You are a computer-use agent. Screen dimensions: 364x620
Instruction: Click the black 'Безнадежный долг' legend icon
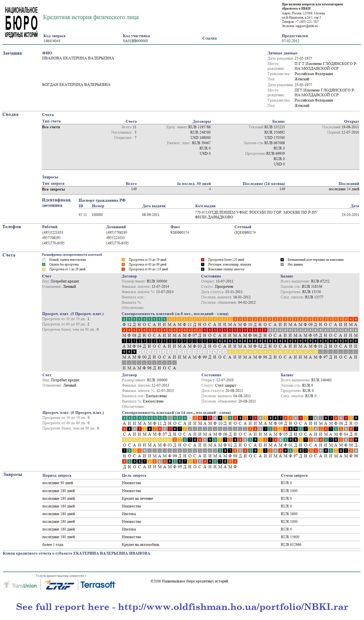pos(282,260)
